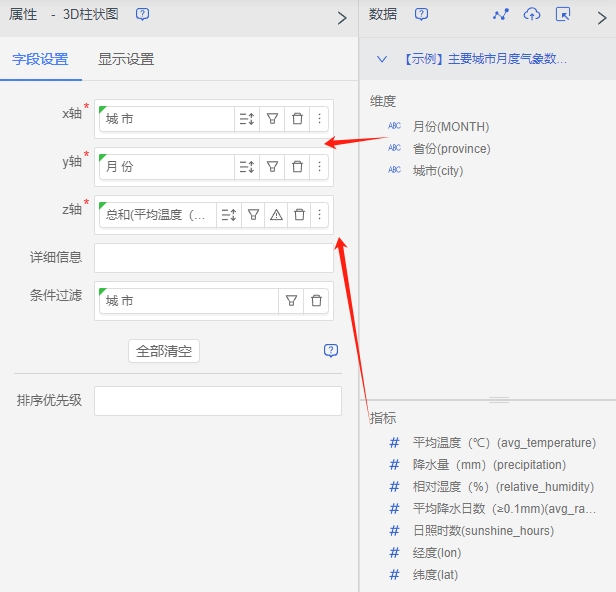Image resolution: width=616 pixels, height=592 pixels.
Task: Open more options menu for z轴 field
Action: coord(320,215)
